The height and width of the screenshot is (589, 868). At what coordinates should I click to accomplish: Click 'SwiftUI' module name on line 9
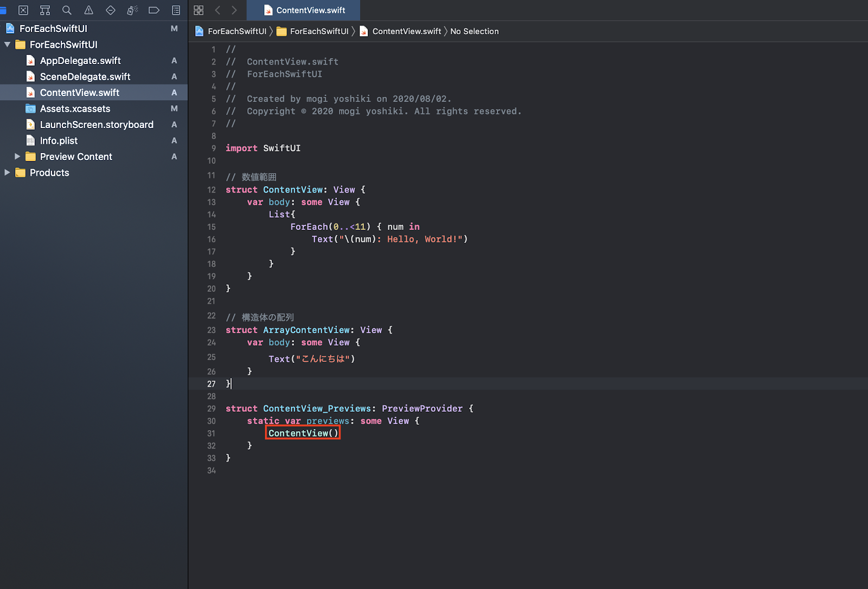click(x=282, y=148)
